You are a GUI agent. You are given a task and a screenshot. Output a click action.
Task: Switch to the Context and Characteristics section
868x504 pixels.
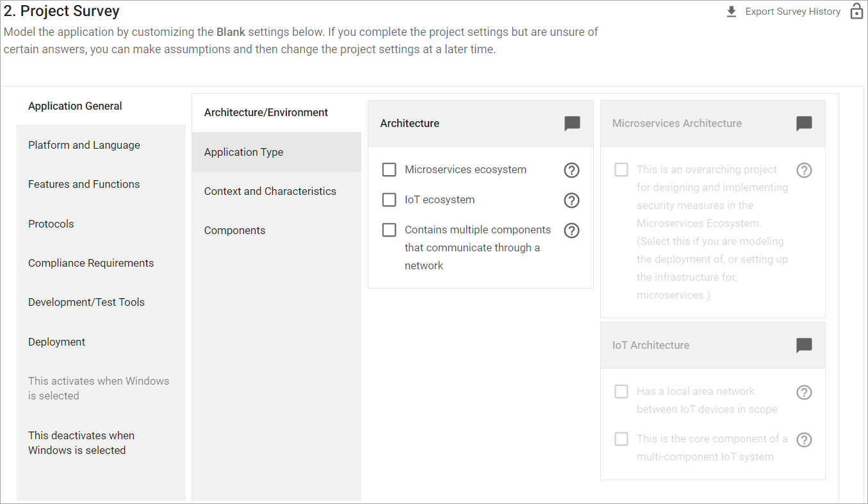[270, 191]
